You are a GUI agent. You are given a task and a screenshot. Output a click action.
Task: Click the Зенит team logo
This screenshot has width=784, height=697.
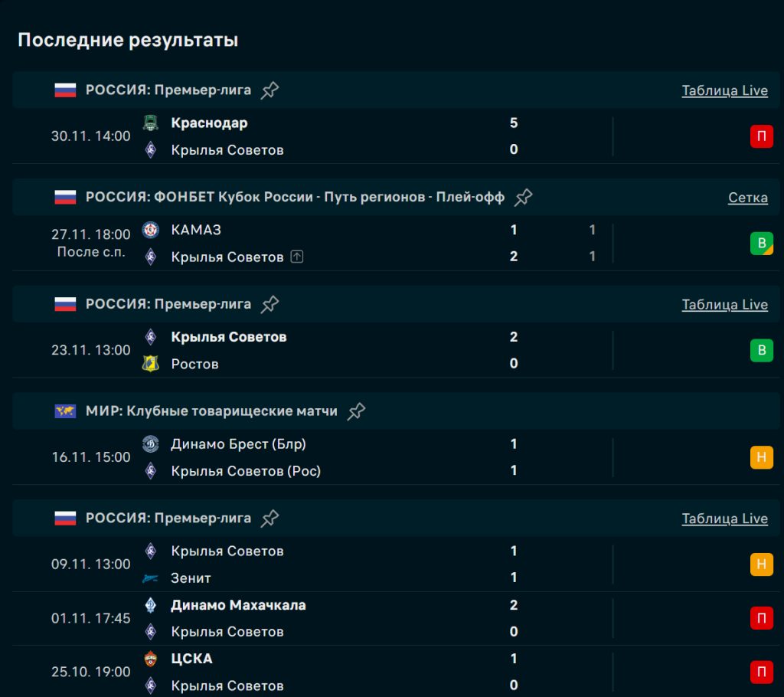151,578
